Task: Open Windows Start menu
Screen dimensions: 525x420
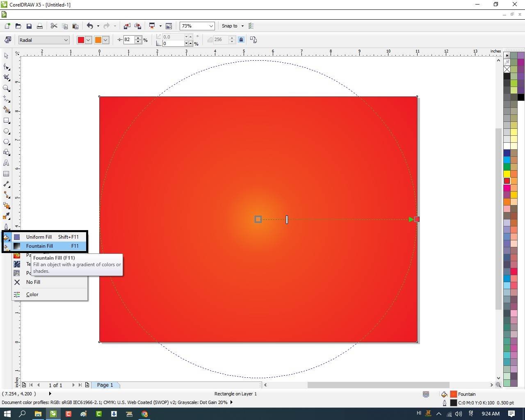Action: click(x=7, y=414)
